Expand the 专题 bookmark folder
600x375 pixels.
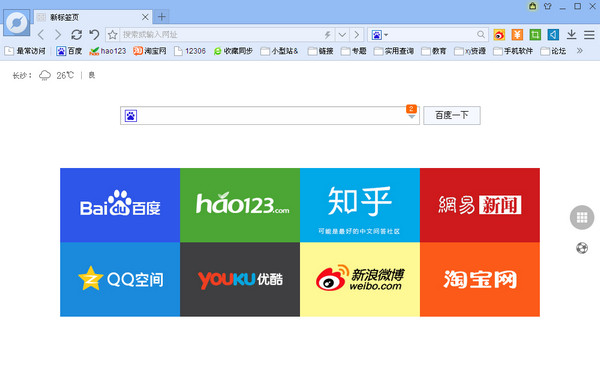(x=354, y=51)
